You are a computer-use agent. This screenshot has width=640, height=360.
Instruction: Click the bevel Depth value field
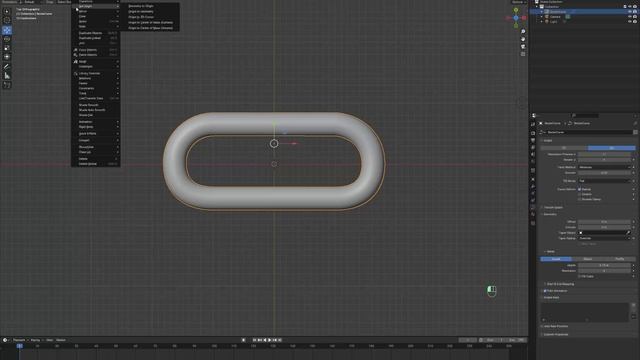pyautogui.click(x=604, y=265)
